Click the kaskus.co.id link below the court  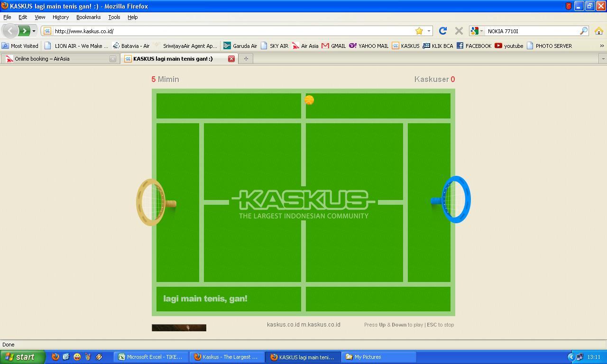coord(283,325)
